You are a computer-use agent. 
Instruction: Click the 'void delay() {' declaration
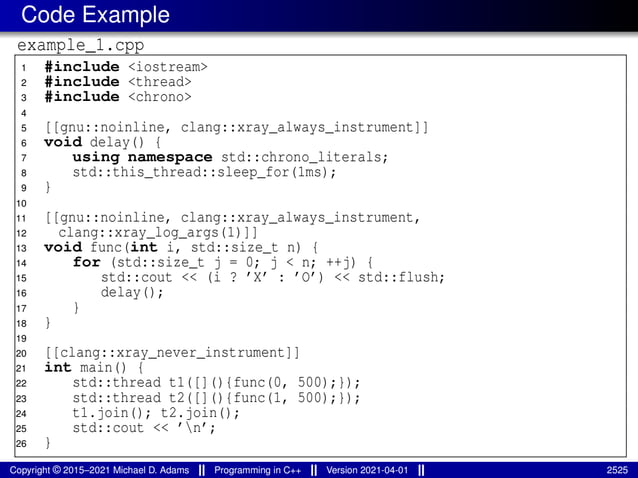103,142
